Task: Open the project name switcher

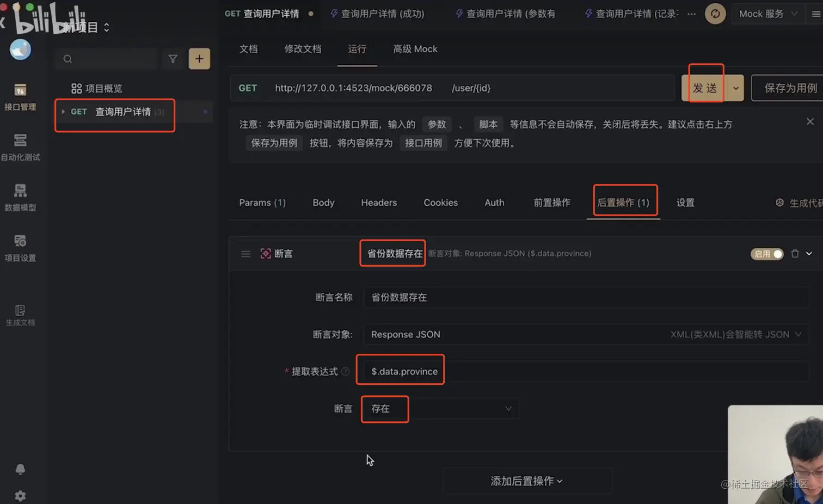Action: 86,27
